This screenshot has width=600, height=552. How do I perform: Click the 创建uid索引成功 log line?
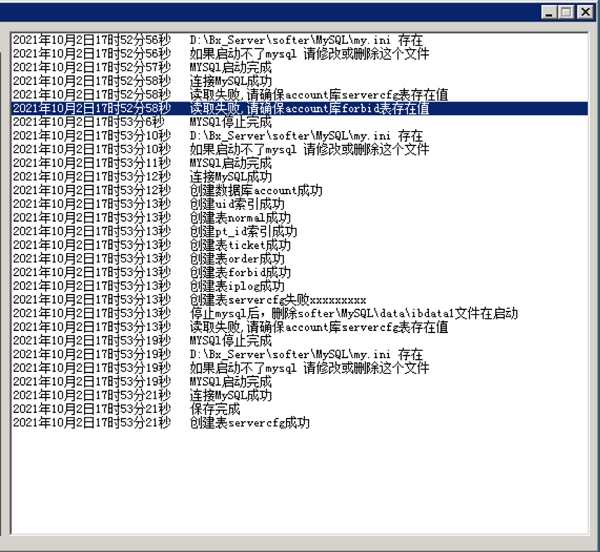pos(240,204)
